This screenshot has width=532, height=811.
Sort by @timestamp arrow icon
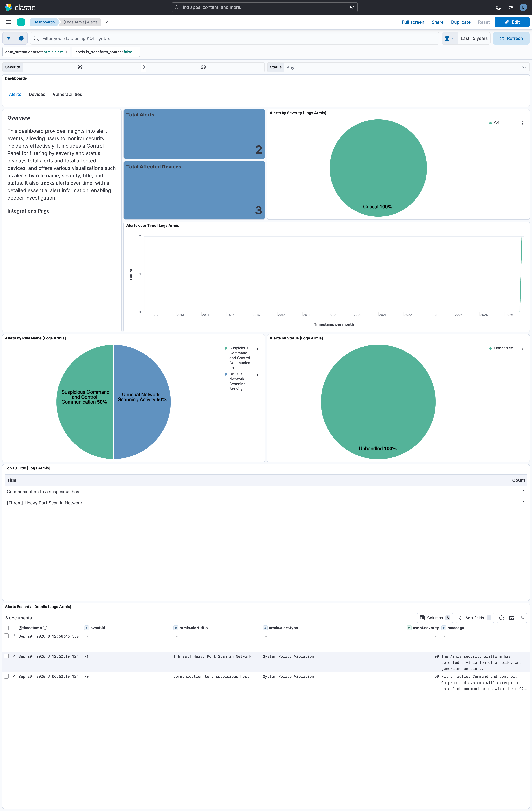[79, 628]
